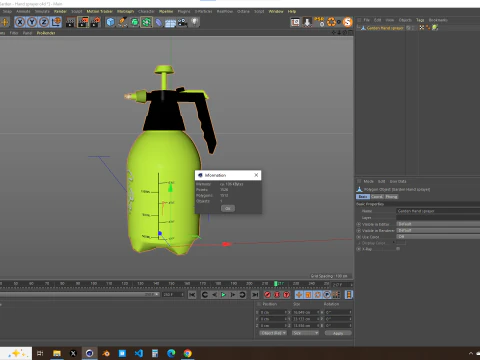Open the Help menu
Screen dimensions: 480x360
[x=292, y=11]
